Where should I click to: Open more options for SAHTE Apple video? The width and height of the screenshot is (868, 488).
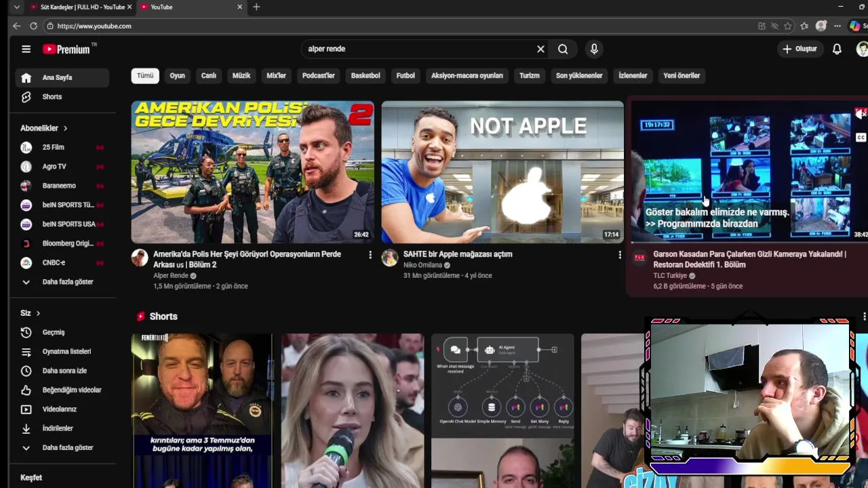619,255
